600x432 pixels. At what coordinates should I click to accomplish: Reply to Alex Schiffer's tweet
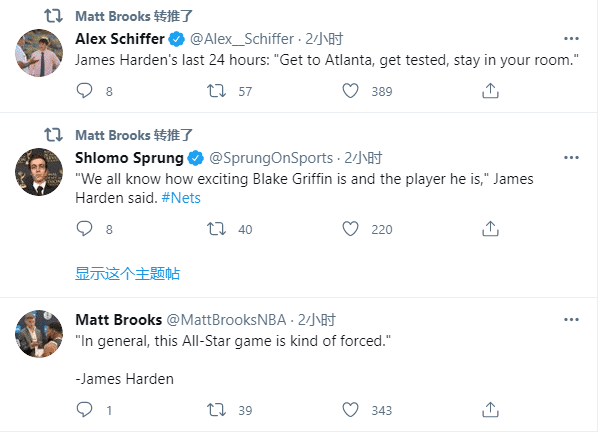(x=84, y=91)
